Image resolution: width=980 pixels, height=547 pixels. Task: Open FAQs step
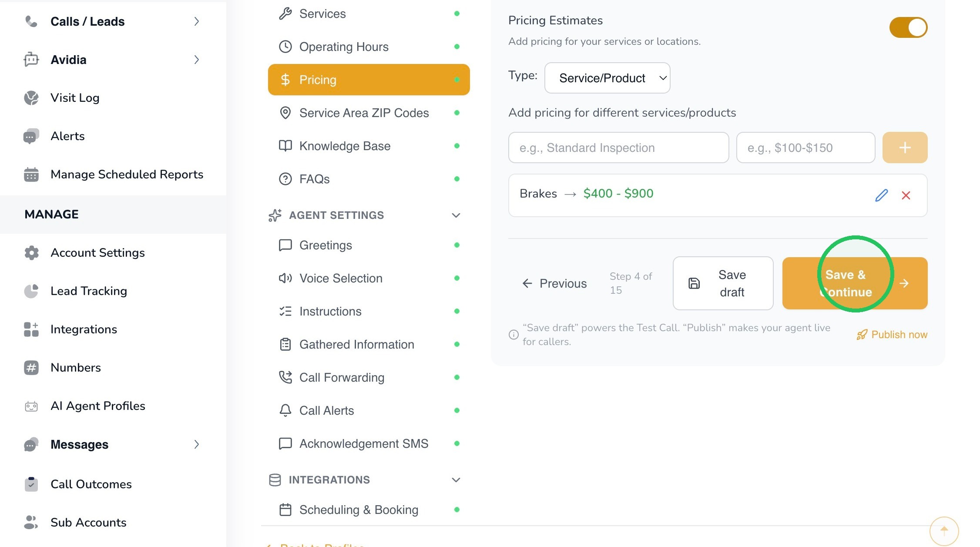pos(369,179)
